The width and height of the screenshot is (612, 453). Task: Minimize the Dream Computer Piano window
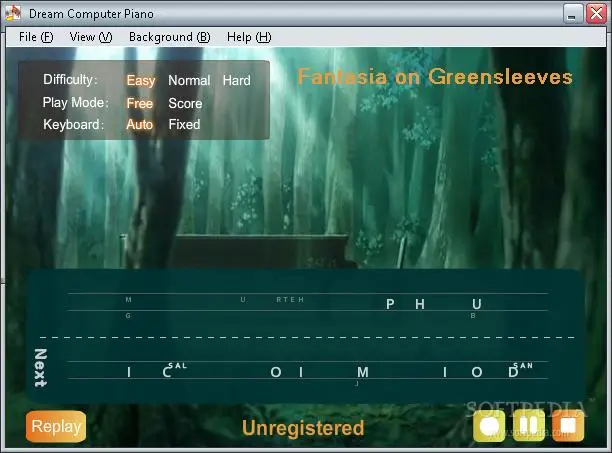click(x=573, y=14)
